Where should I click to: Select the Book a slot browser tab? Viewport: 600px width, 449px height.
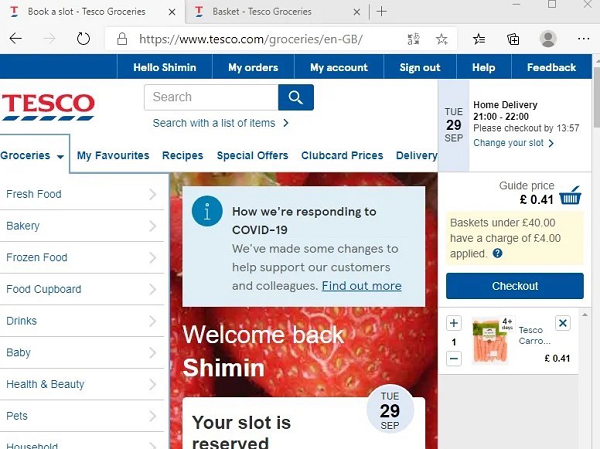click(92, 12)
